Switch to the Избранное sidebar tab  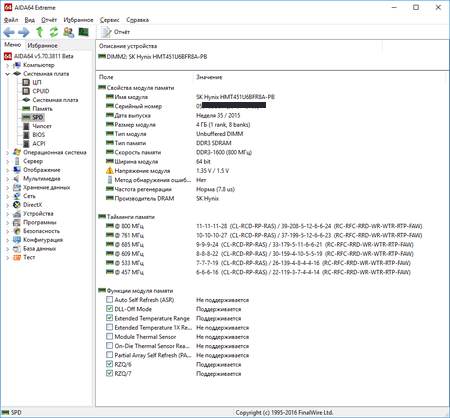42,45
